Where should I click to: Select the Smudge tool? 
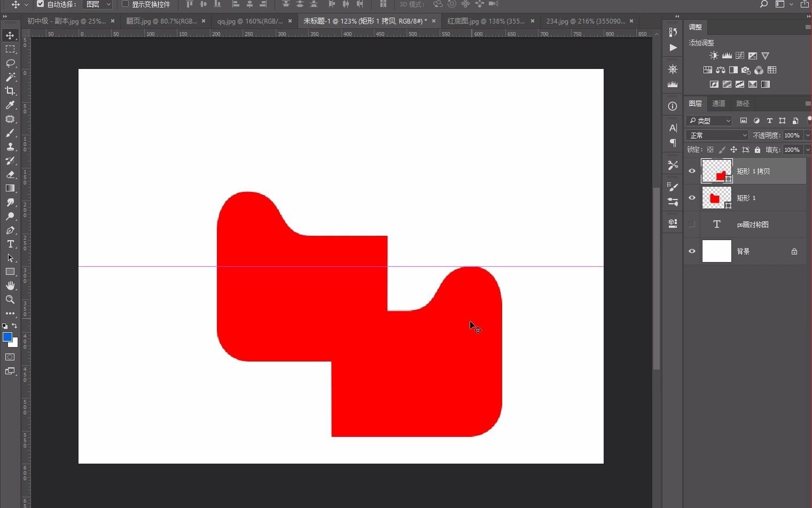[x=10, y=202]
